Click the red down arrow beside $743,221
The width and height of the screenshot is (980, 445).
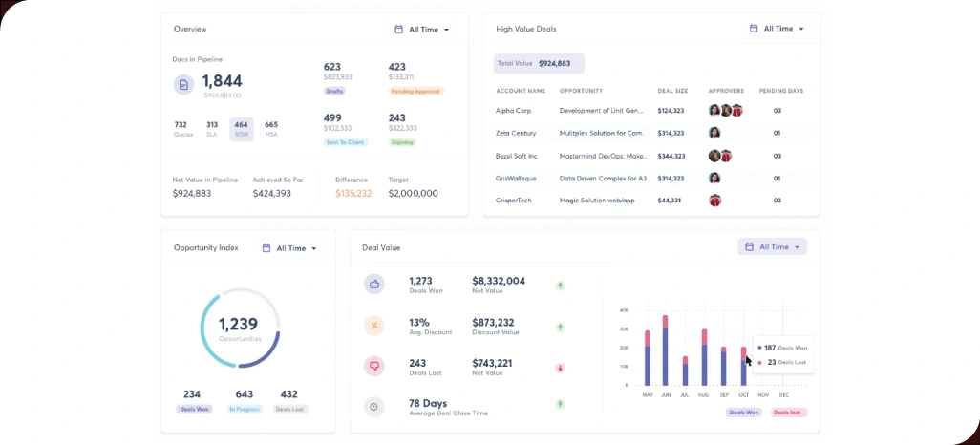tap(561, 368)
